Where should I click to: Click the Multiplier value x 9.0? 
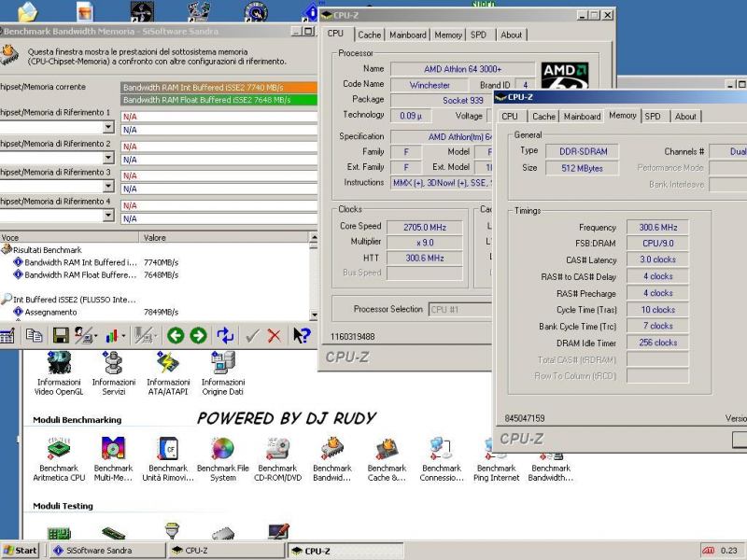[x=425, y=243]
